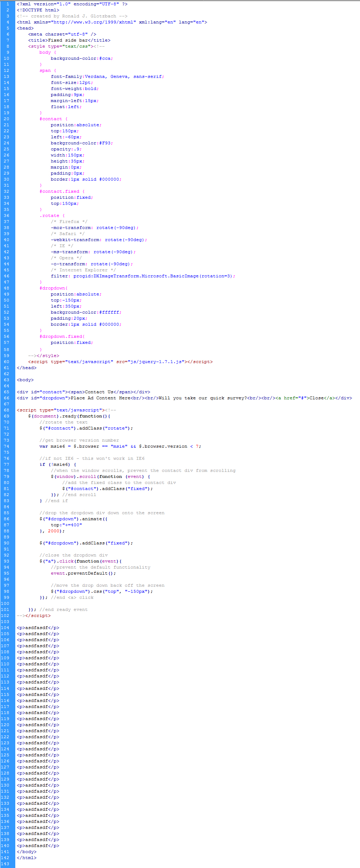The width and height of the screenshot is (360, 868).
Task: Click the 'top:"+=400"' line
Action: pyautogui.click(x=66, y=525)
